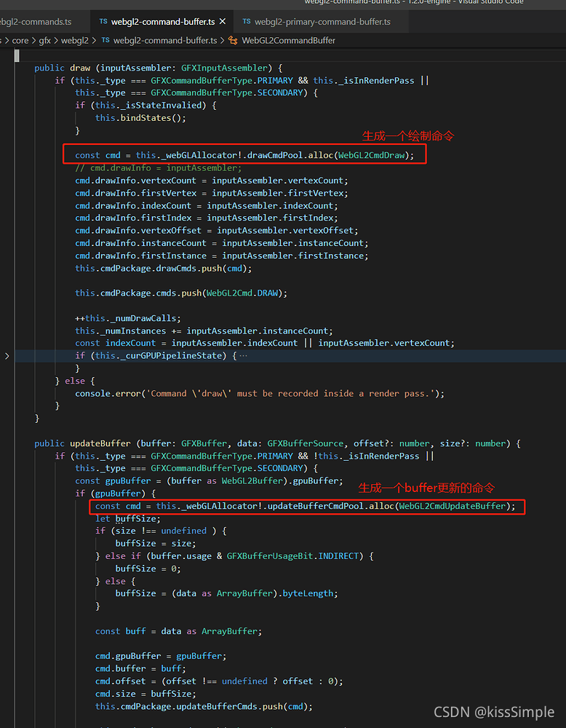566x728 pixels.
Task: Click 'cmd.drawInfo.vertexCount' assignment line
Action: click(212, 181)
